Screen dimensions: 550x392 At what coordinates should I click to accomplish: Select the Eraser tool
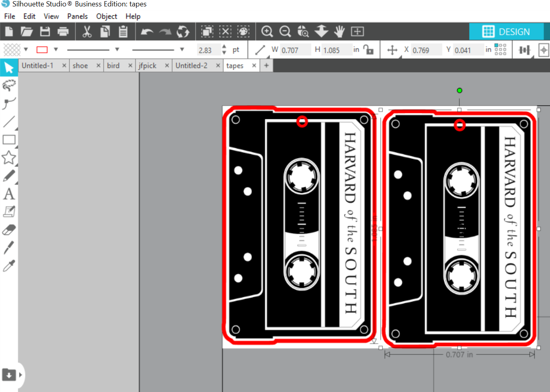tap(9, 230)
